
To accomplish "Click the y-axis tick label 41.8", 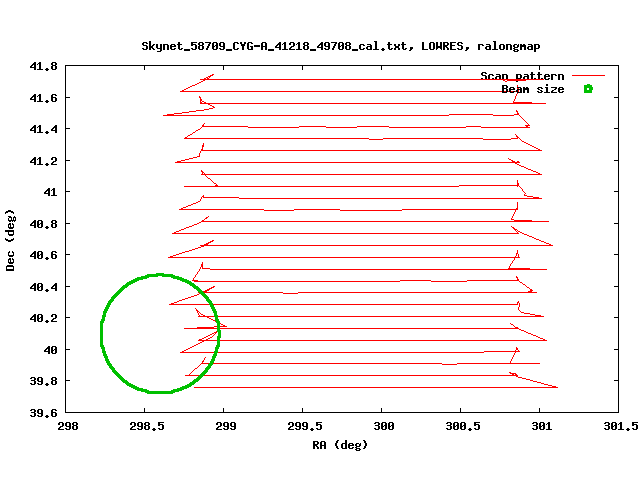I will 43,66.
